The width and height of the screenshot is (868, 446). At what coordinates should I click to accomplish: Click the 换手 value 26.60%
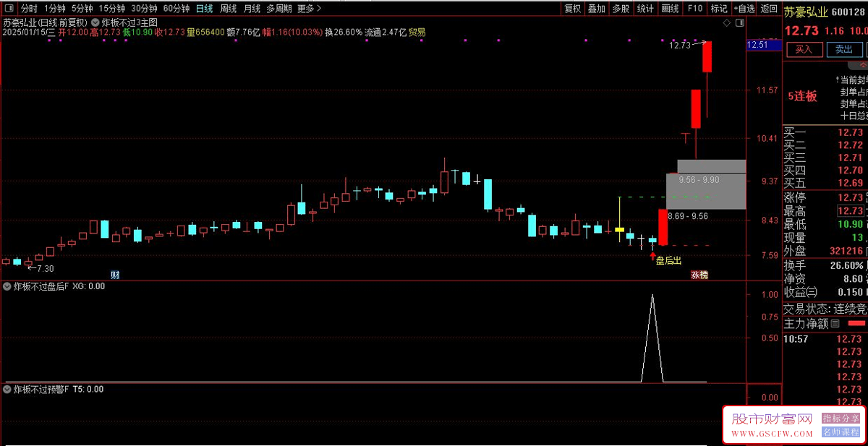pyautogui.click(x=848, y=265)
